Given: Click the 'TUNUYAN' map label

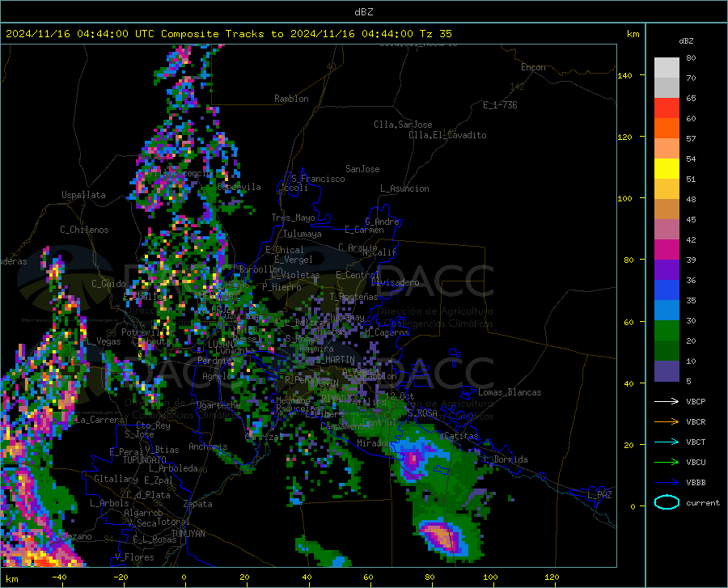Looking at the screenshot, I should pos(188,534).
